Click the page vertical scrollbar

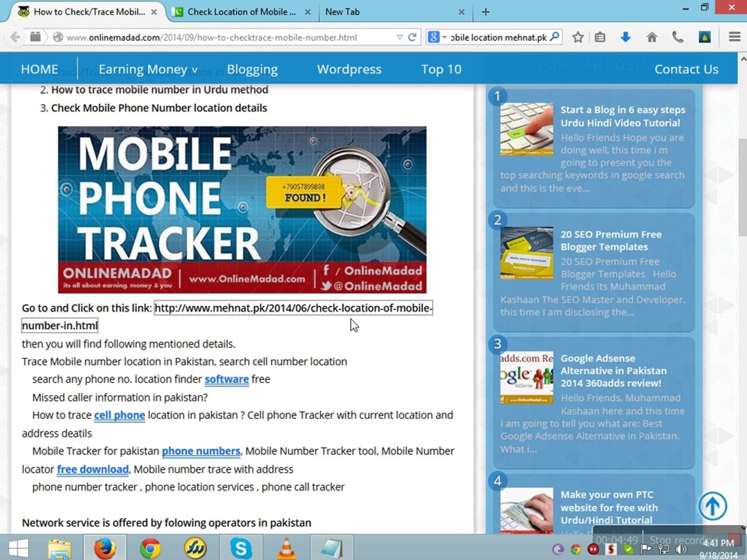[742, 187]
